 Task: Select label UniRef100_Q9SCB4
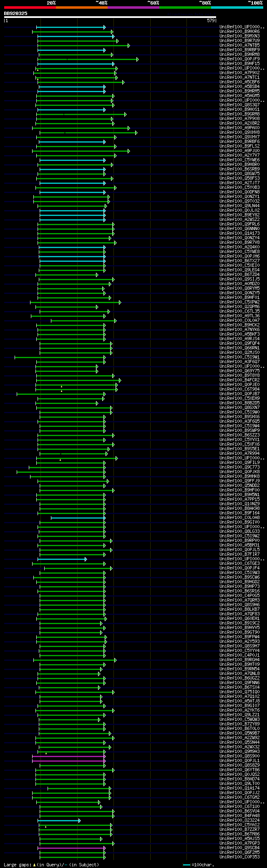pyautogui.click(x=239, y=848)
